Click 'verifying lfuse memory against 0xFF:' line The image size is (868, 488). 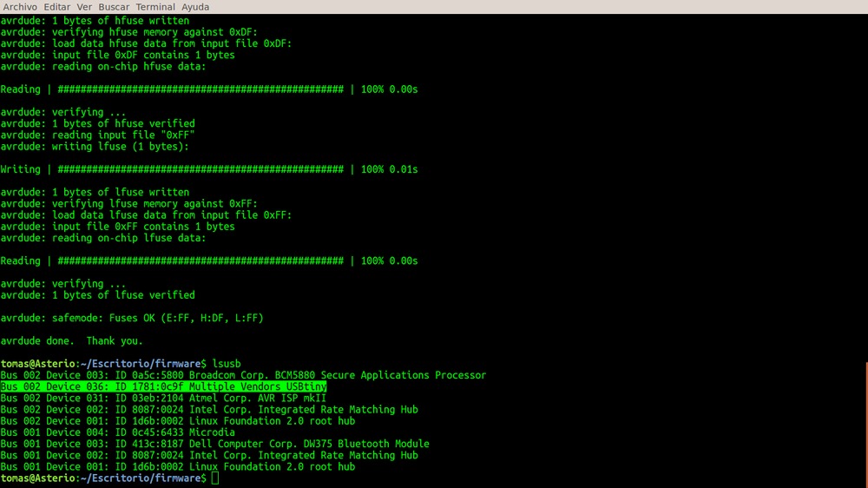coord(129,204)
